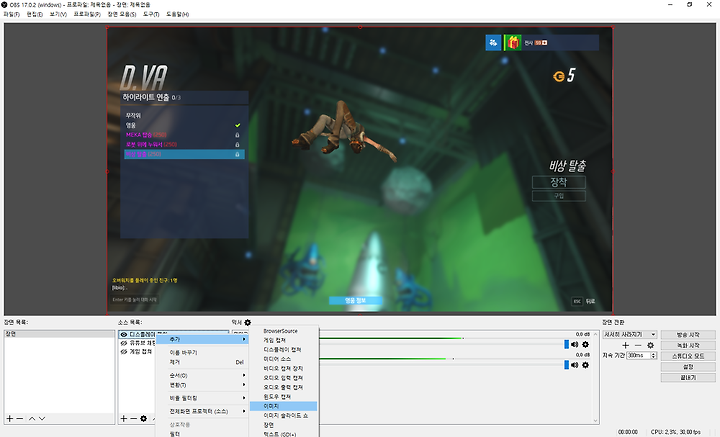Screen dimensions: 720x437
Task: Click the CPU: 2.3%, 30.00 fps status text
Action: (675, 432)
